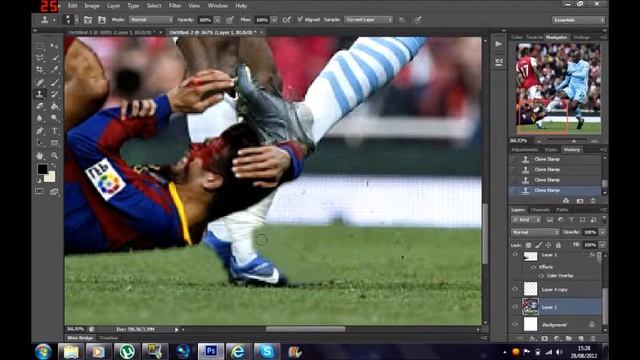Switch to the Adjustments tab
This screenshot has height=360, width=640.
524,150
